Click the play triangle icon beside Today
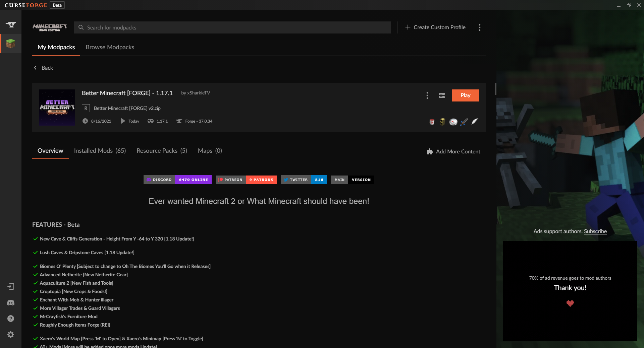This screenshot has height=348, width=644. pos(123,121)
